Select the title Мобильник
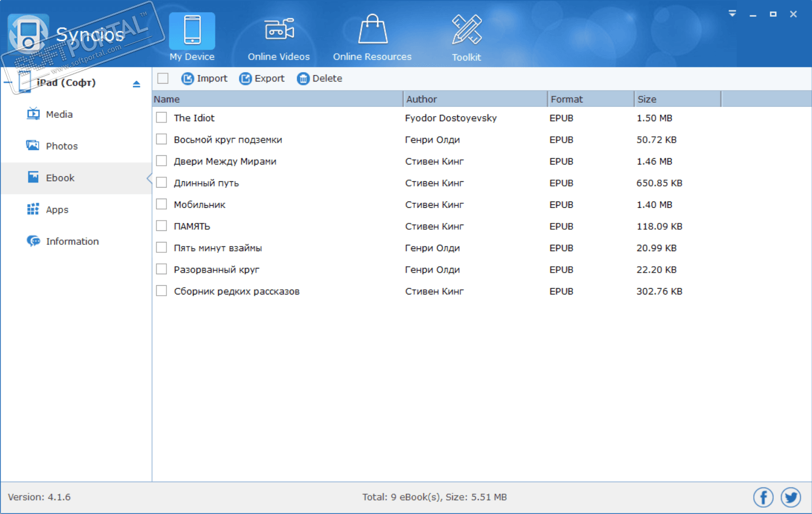The image size is (812, 514). [200, 205]
